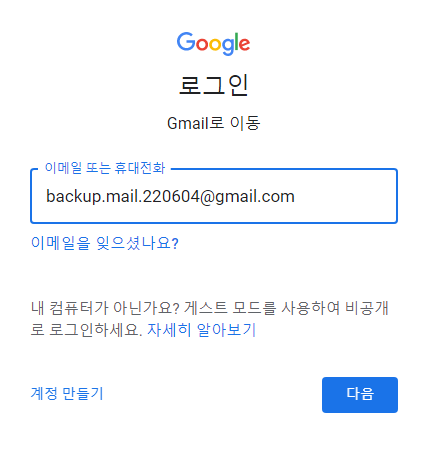Click the green letter l in the Google logo
Viewport: 425px width, 474px height.
[x=236, y=42]
